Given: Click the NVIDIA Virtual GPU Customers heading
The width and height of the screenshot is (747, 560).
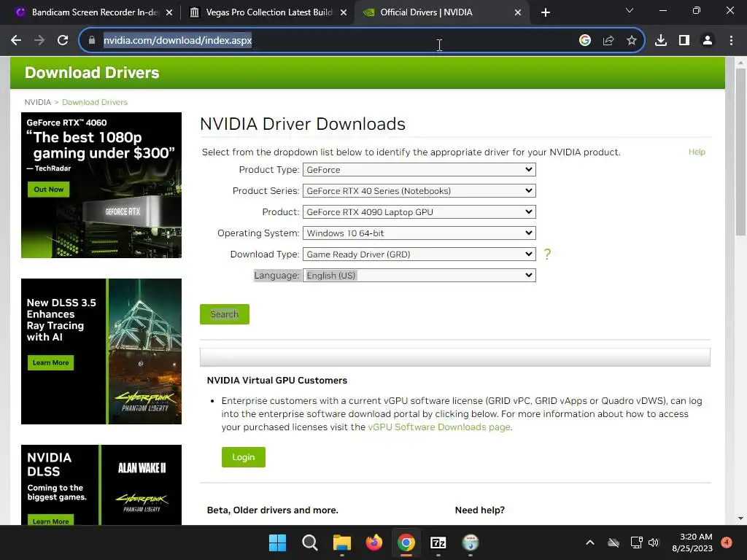Looking at the screenshot, I should 277,381.
